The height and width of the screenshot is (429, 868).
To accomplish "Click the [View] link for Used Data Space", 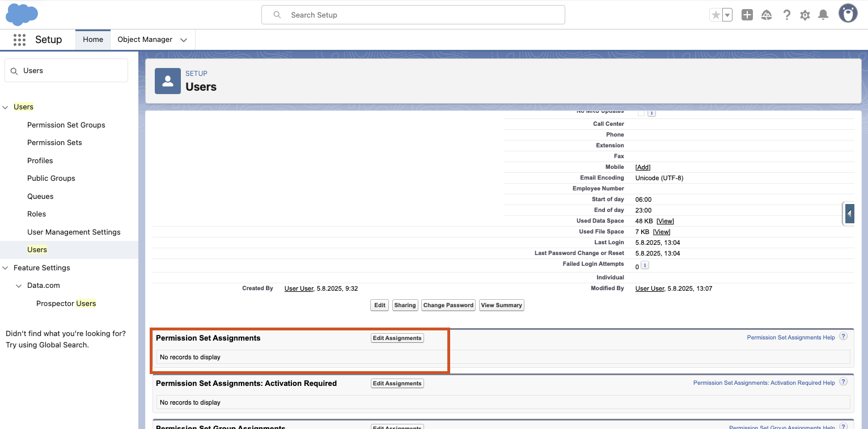I will point(666,221).
